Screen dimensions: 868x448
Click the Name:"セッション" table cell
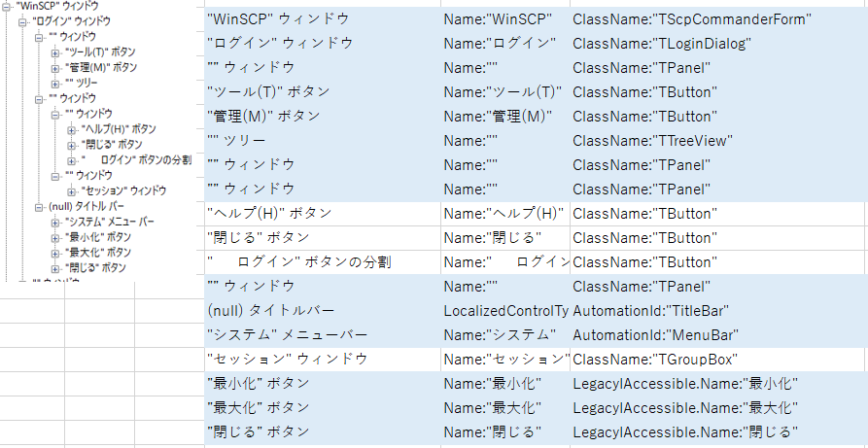click(x=505, y=360)
